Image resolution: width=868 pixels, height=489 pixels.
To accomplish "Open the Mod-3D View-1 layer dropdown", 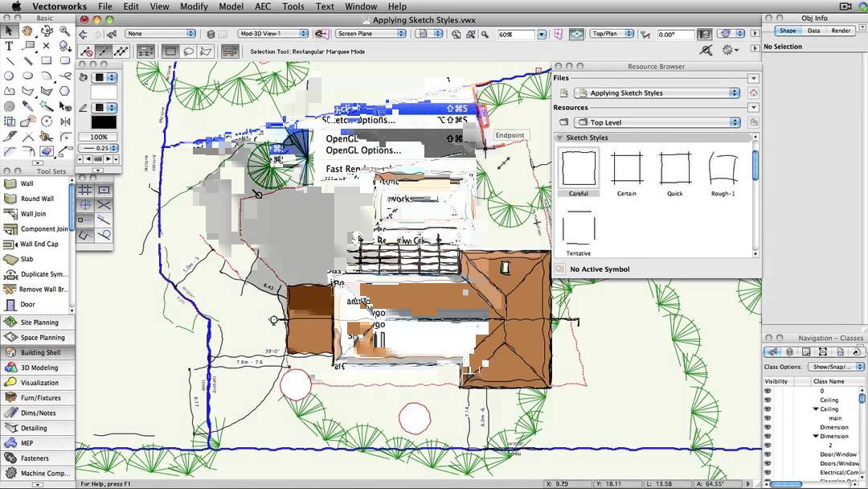I will [273, 34].
